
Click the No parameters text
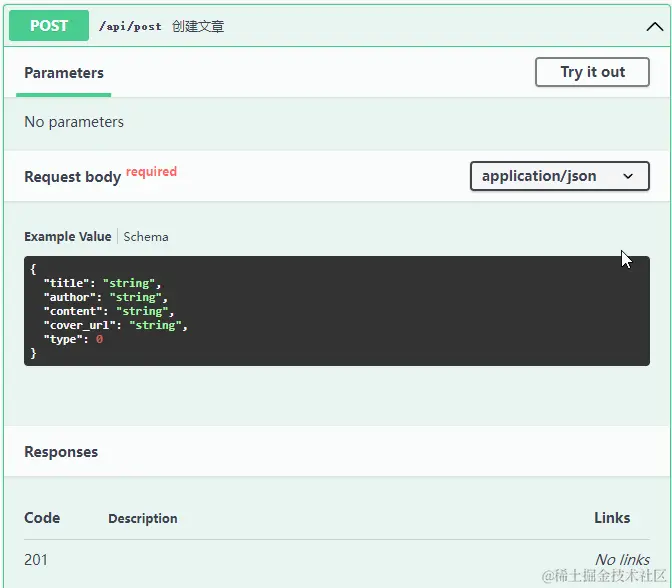(x=74, y=122)
